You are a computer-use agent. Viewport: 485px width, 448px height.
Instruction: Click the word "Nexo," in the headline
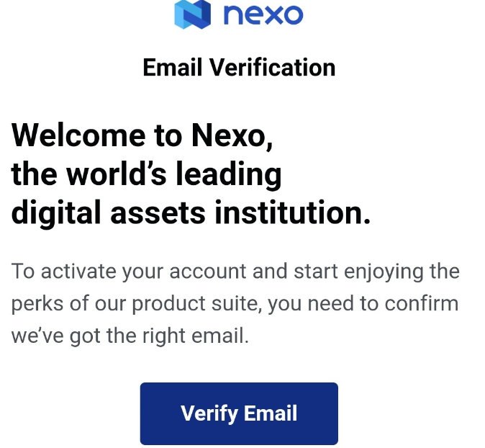[232, 135]
